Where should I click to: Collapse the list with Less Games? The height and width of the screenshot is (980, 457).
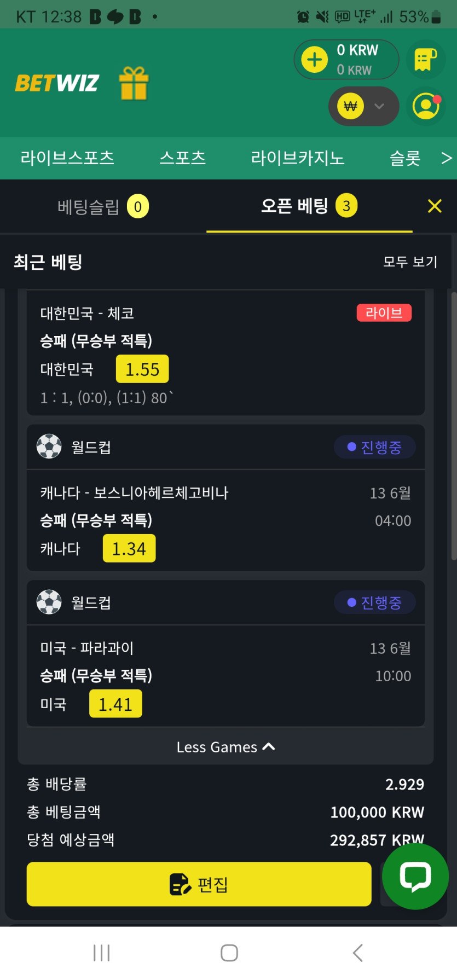225,747
